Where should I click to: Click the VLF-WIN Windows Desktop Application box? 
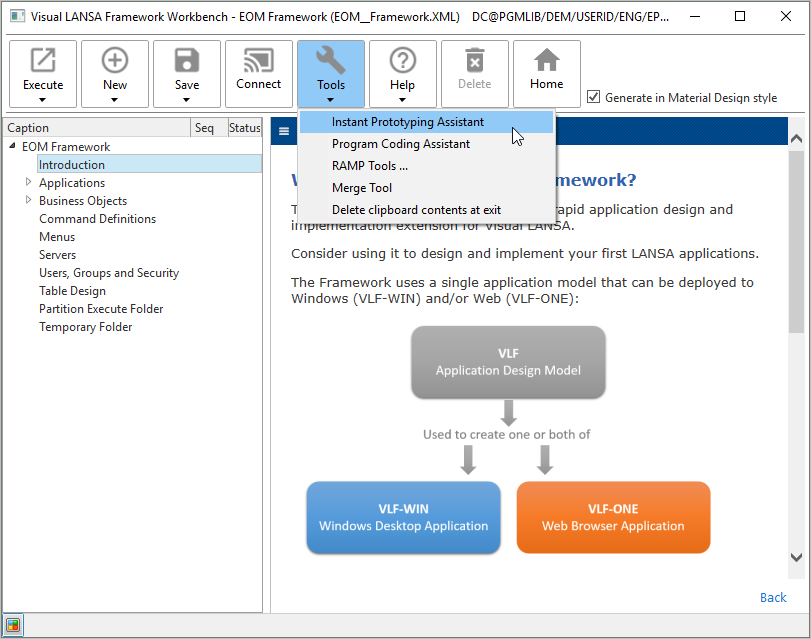(403, 517)
